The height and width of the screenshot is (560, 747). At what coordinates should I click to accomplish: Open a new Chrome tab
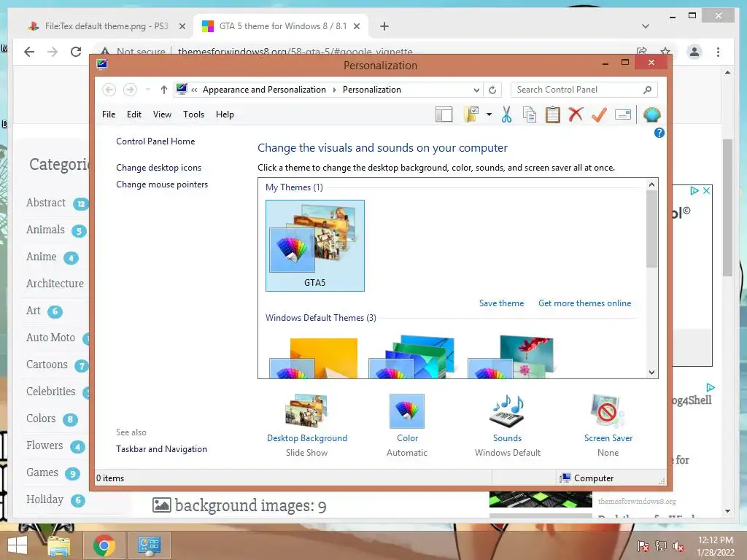pos(384,26)
